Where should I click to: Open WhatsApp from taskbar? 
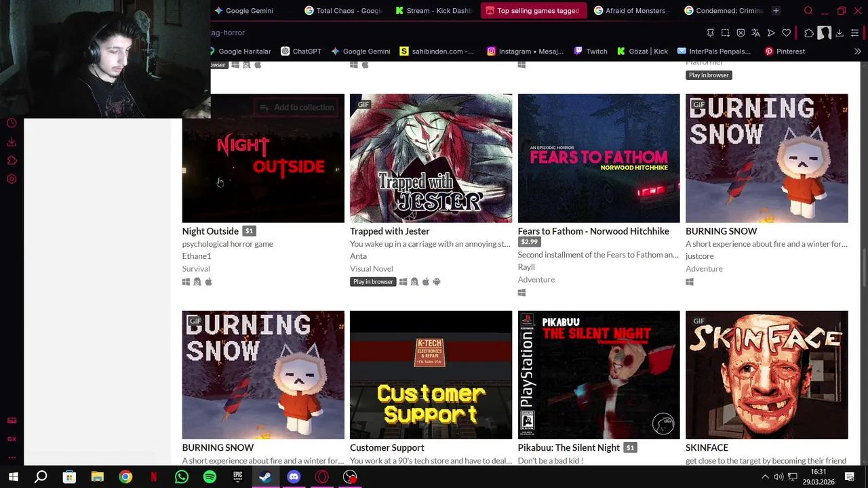click(x=181, y=477)
